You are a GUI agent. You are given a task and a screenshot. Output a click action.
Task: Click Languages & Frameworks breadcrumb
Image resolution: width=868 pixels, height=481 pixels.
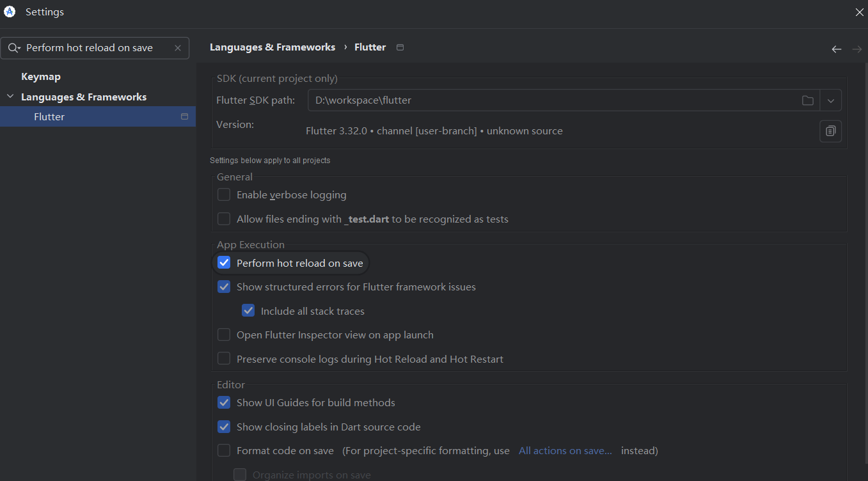tap(272, 47)
